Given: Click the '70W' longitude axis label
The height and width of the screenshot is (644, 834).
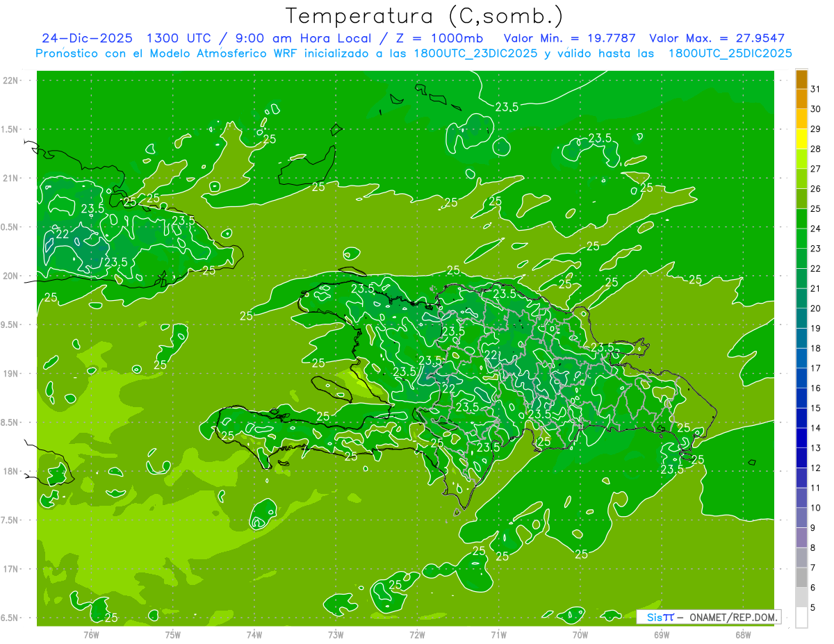Looking at the screenshot, I should pyautogui.click(x=580, y=634).
